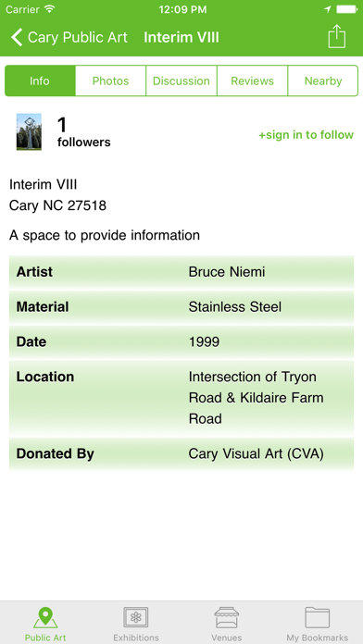Tap the Wi-Fi status icon
The image size is (363, 644).
pos(50,9)
